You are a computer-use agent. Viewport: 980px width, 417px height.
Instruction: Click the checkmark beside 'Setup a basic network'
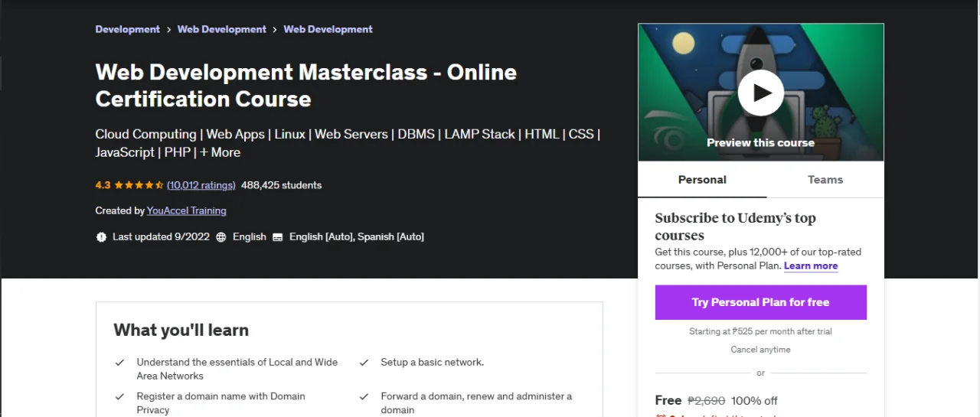pos(364,363)
